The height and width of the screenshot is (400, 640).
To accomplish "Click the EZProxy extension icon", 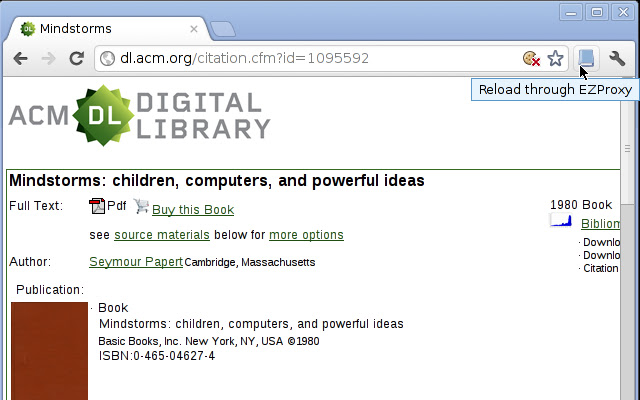I will 586,58.
